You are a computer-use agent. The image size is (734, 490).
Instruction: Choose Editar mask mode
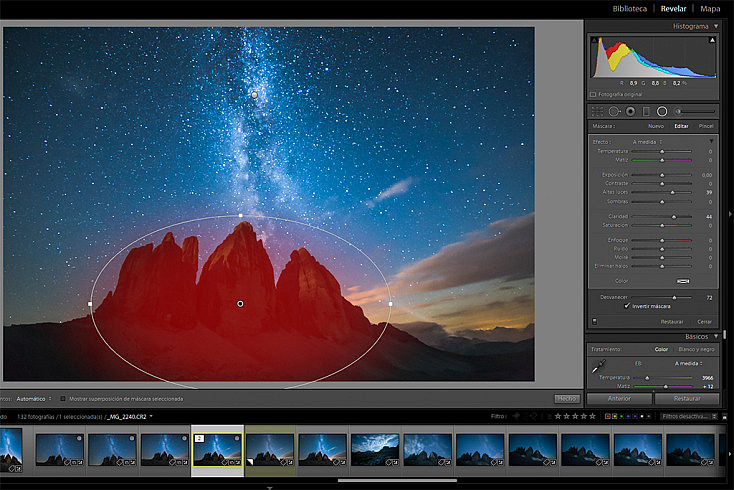pyautogui.click(x=681, y=126)
